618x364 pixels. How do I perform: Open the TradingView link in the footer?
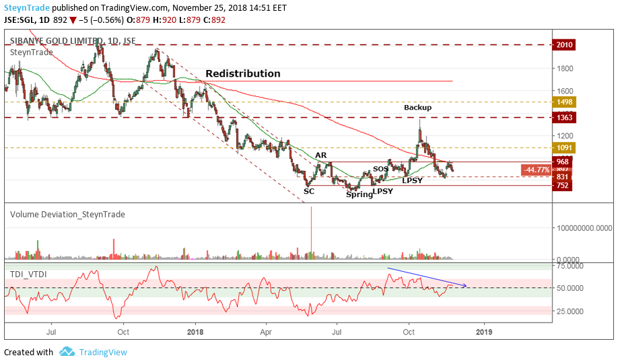[x=103, y=352]
